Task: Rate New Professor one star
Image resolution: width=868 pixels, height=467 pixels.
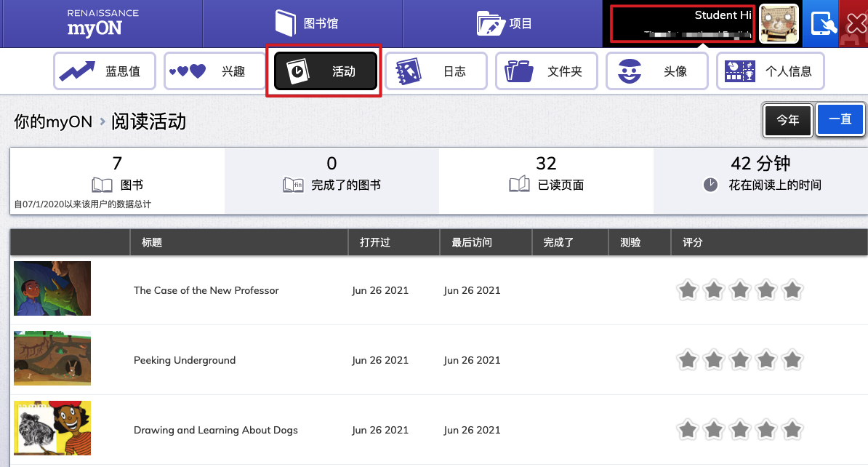Action: [688, 290]
